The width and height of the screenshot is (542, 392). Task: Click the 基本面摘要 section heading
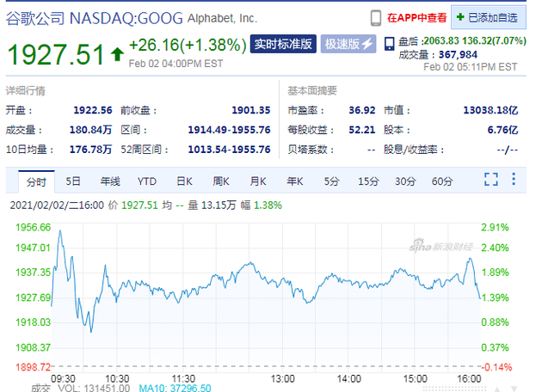(312, 90)
